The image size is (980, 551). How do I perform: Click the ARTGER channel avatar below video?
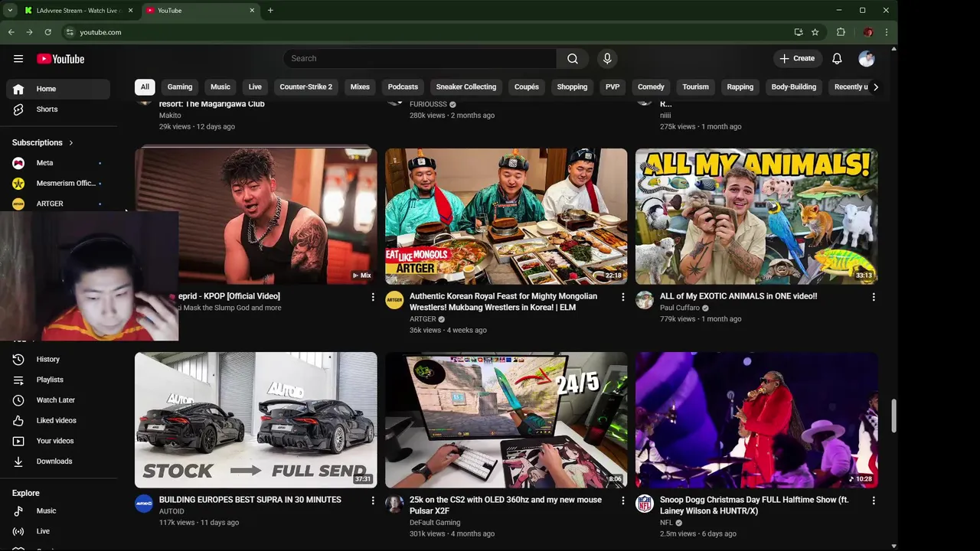click(x=394, y=300)
